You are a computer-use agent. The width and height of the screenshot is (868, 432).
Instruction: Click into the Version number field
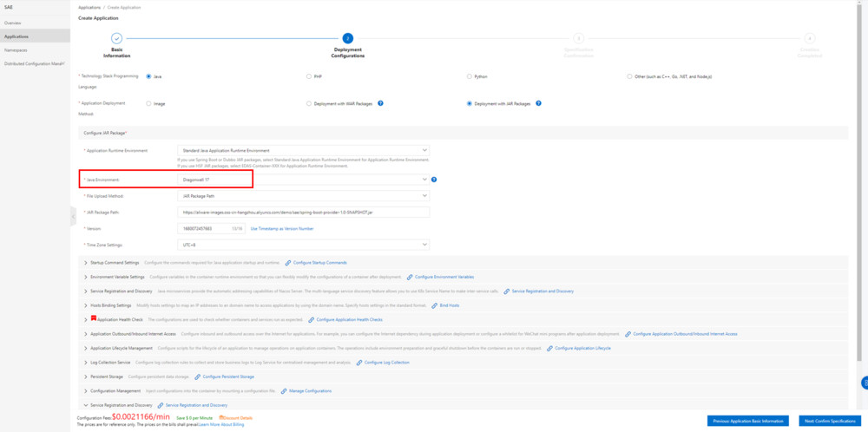tap(211, 228)
